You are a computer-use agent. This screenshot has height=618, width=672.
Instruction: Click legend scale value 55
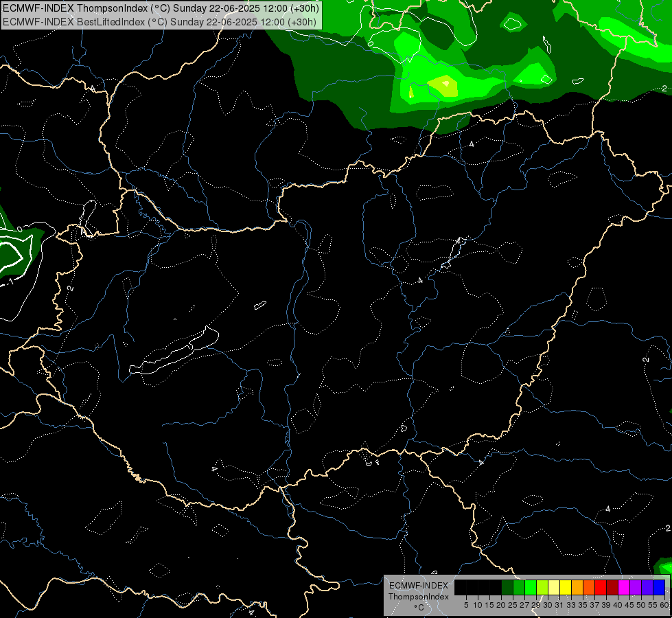pos(653,605)
